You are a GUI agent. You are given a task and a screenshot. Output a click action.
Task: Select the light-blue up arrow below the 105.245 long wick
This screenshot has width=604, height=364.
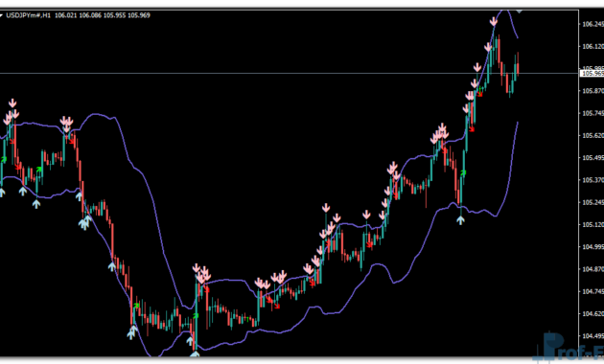tap(460, 220)
